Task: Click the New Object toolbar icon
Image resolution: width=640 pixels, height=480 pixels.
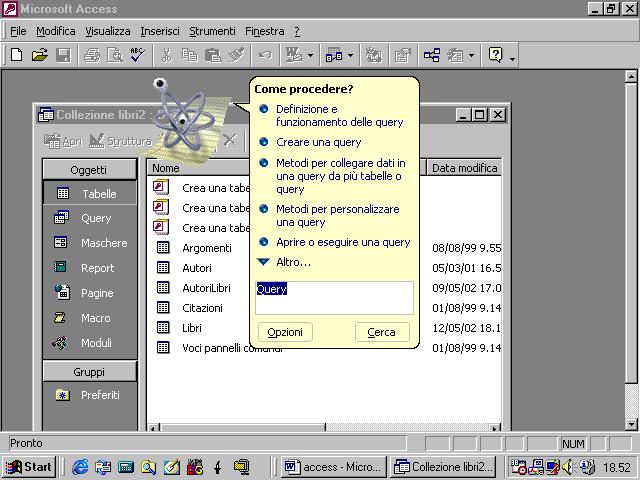Action: coord(455,55)
